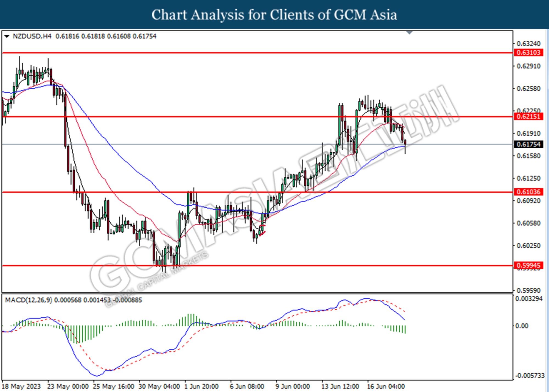Click the Chart Analysis for Clients header title
This screenshot has width=549, height=392.
[x=274, y=15]
